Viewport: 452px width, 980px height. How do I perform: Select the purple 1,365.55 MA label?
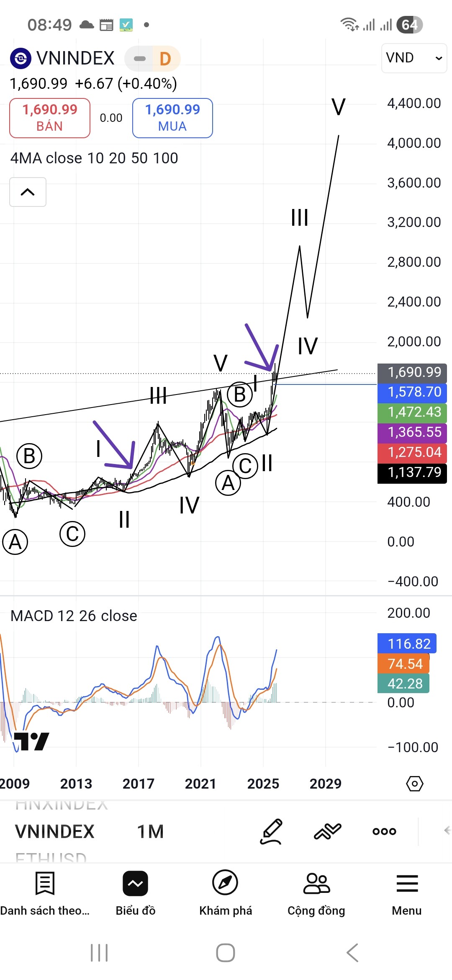click(412, 432)
